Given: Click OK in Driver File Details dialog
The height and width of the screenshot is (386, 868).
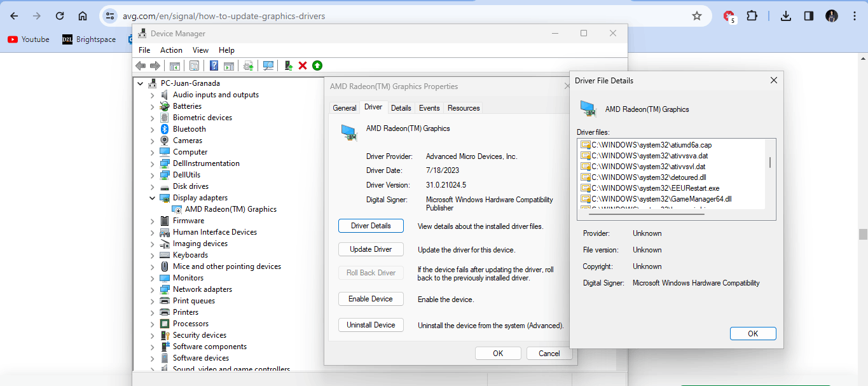Looking at the screenshot, I should pos(753,334).
